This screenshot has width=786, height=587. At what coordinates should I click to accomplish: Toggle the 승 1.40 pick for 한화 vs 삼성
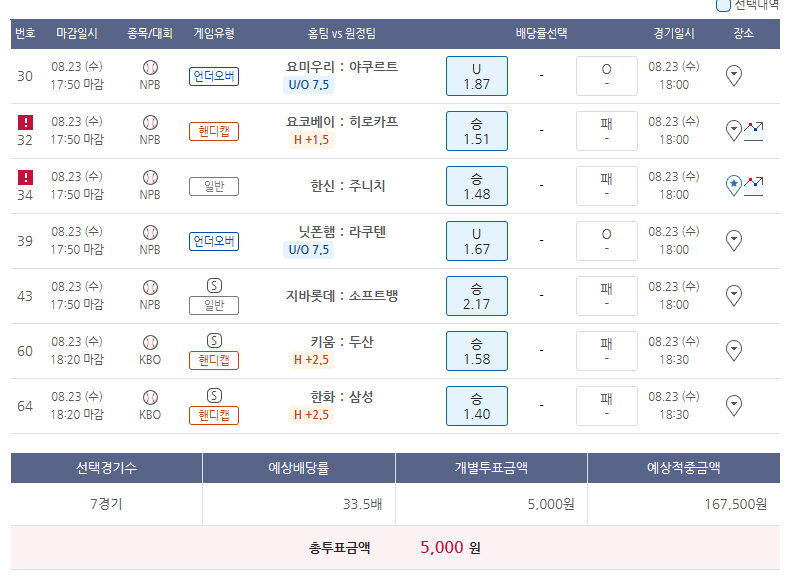tap(476, 406)
